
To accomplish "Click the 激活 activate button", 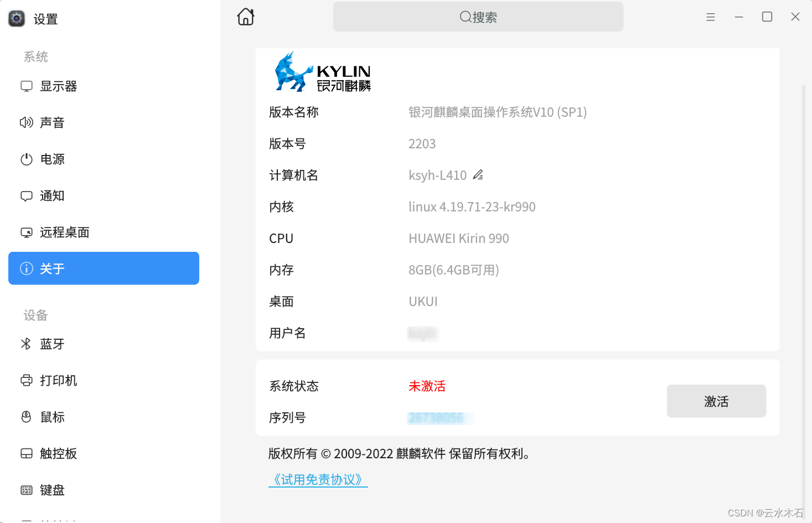I will tap(716, 401).
